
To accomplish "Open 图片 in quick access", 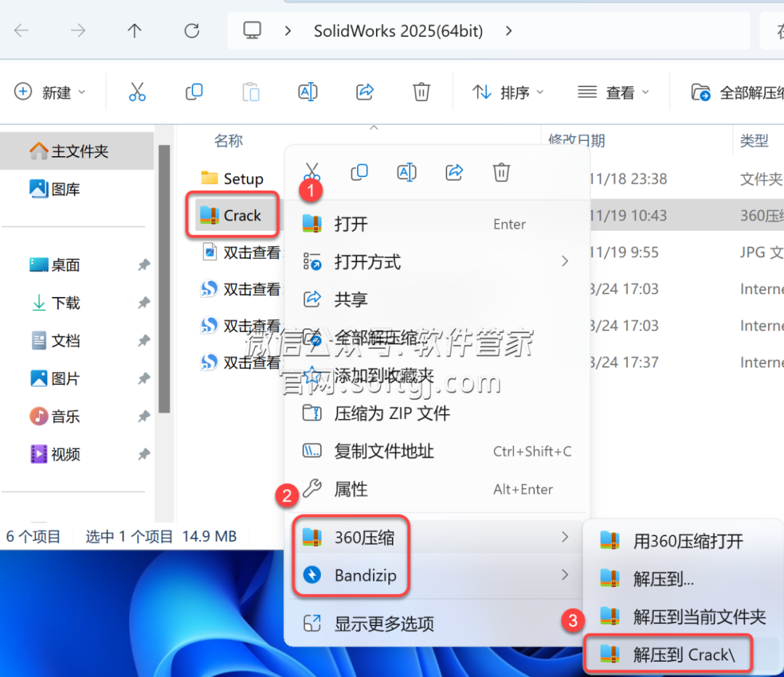I will tap(55, 378).
